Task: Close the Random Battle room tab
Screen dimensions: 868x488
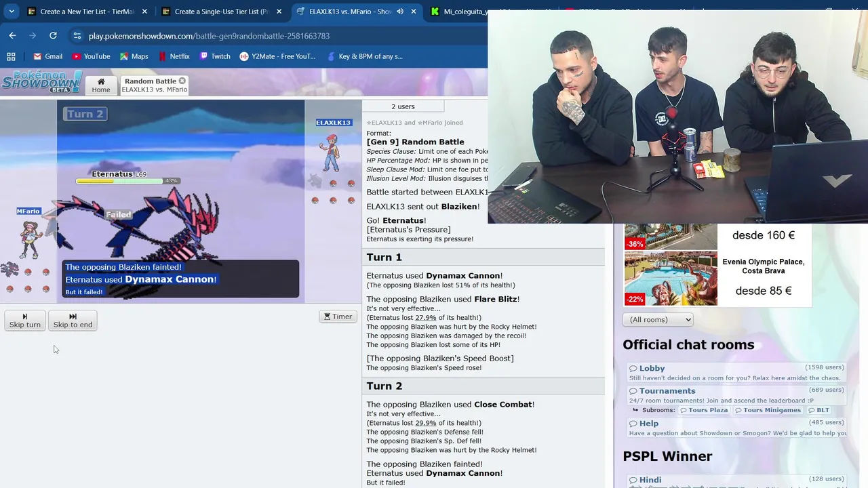Action: [182, 81]
